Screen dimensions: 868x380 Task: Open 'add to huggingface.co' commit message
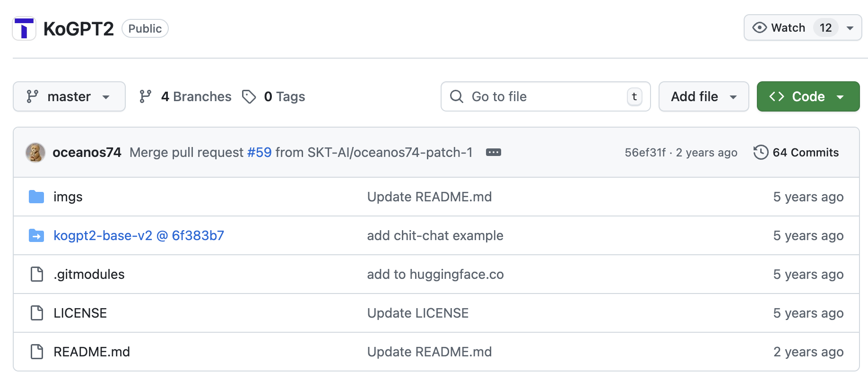point(435,274)
